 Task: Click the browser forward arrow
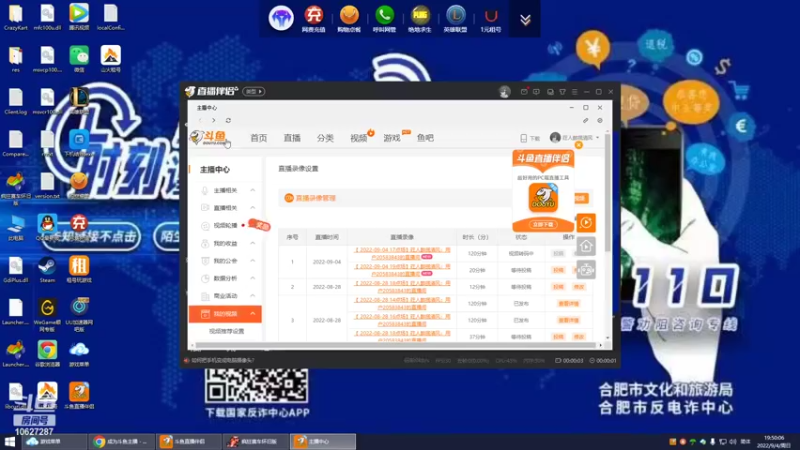click(214, 120)
